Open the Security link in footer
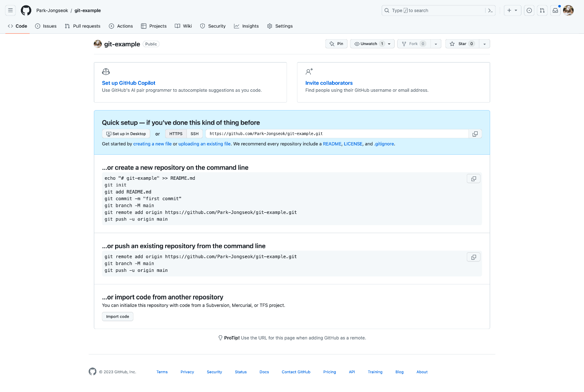584x392 pixels. [214, 372]
